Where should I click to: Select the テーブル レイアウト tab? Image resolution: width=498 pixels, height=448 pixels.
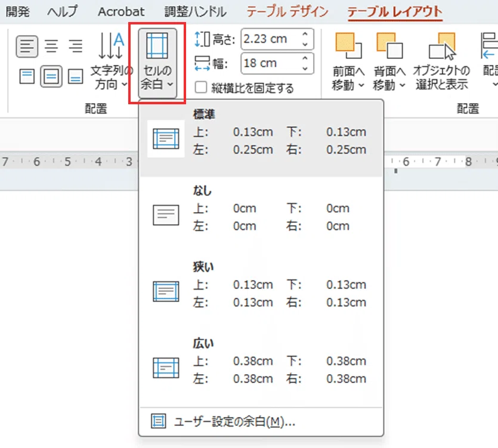(395, 12)
